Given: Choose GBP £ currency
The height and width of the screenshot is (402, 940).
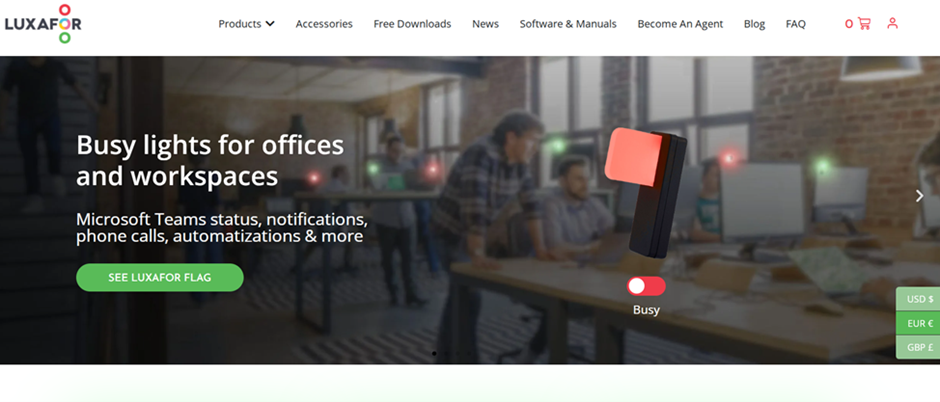Looking at the screenshot, I should [x=918, y=347].
